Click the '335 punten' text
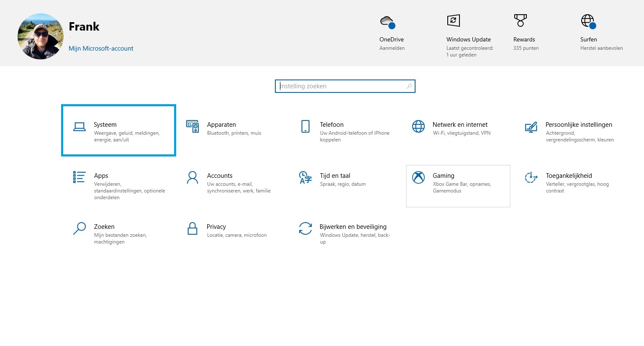 pos(526,48)
